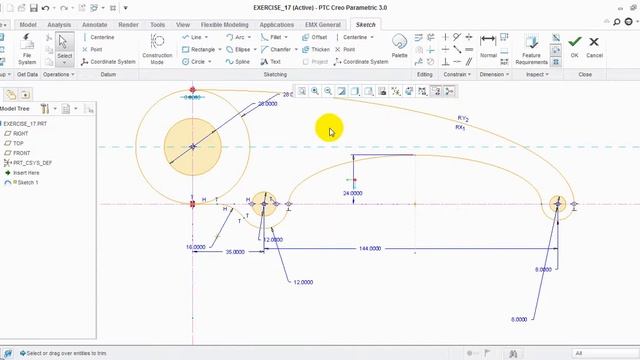Select Sketch 1 in Model Tree
640x360 pixels.
[x=22, y=182]
